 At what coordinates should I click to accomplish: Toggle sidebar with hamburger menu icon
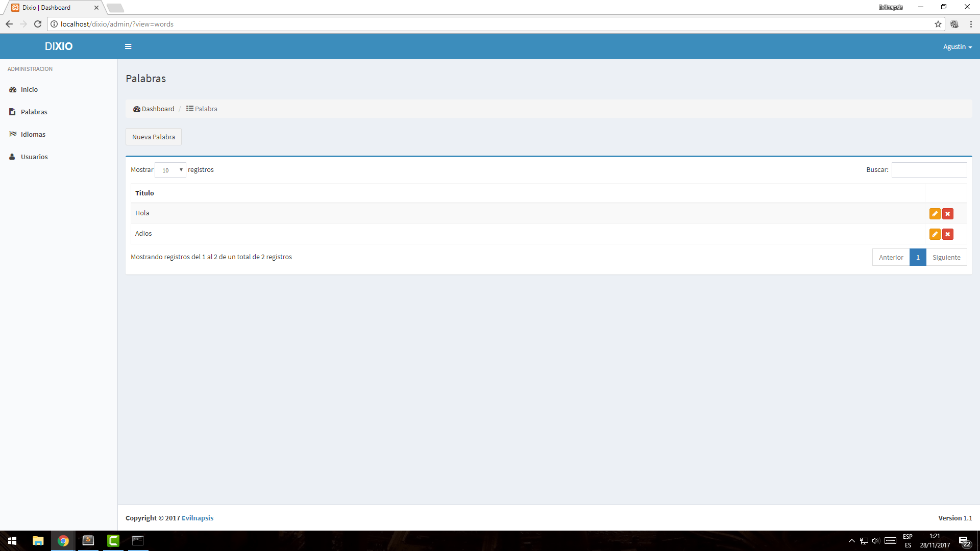click(128, 46)
